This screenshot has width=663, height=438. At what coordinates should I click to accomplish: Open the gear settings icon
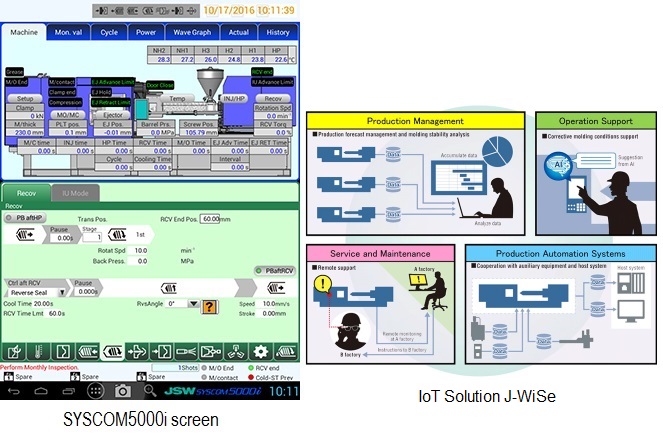coord(260,351)
